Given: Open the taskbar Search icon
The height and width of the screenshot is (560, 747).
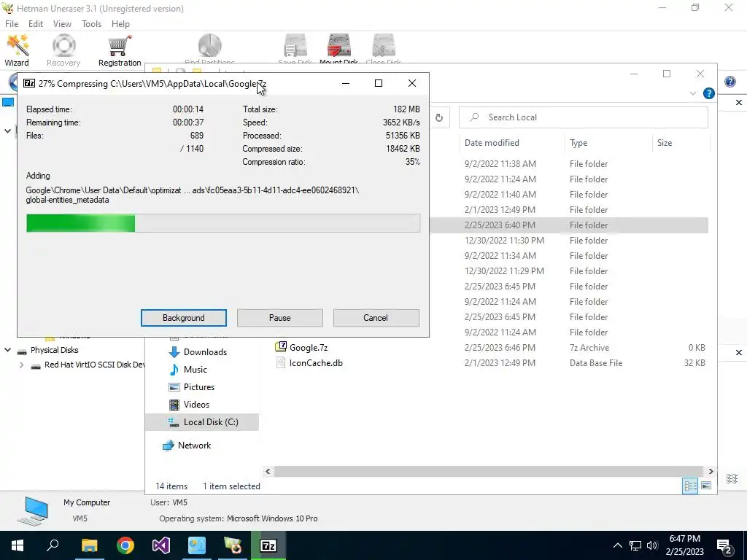Looking at the screenshot, I should 53,545.
